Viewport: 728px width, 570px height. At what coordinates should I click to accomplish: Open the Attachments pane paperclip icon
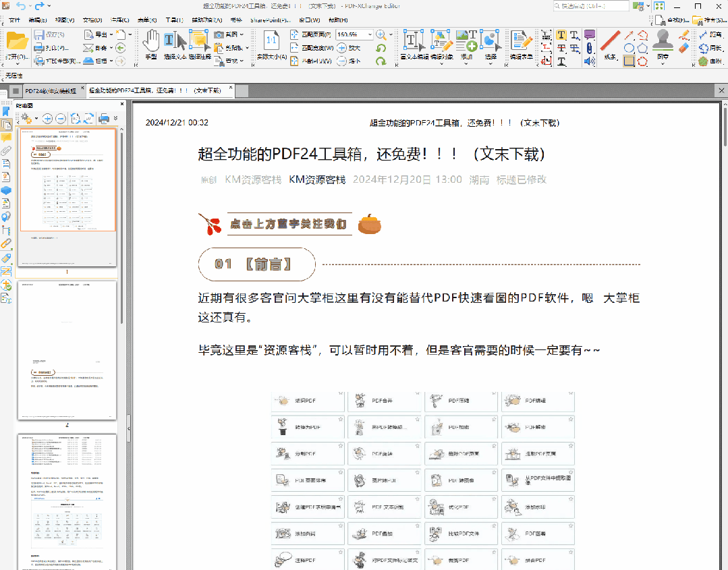point(6,151)
